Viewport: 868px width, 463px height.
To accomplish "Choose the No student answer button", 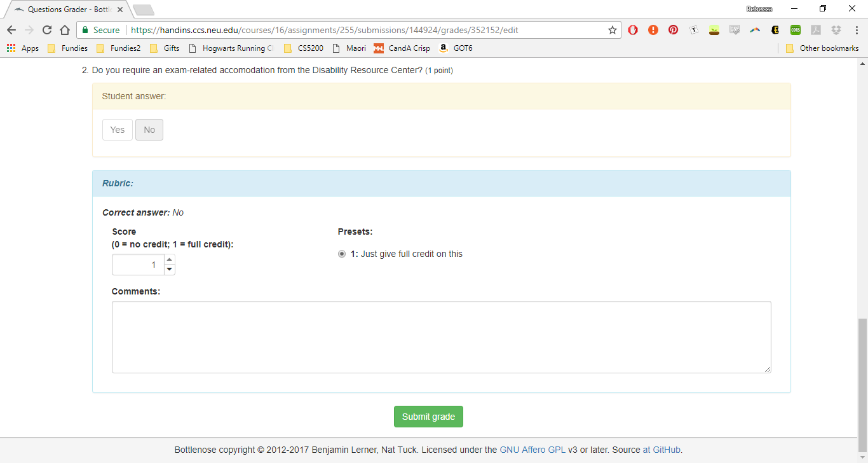I will click(x=149, y=130).
